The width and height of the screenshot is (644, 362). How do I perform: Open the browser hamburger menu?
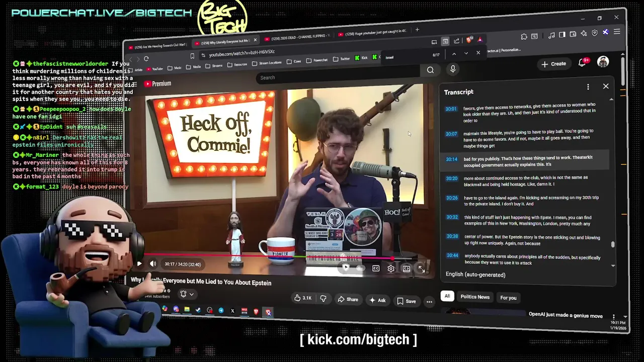pyautogui.click(x=617, y=32)
